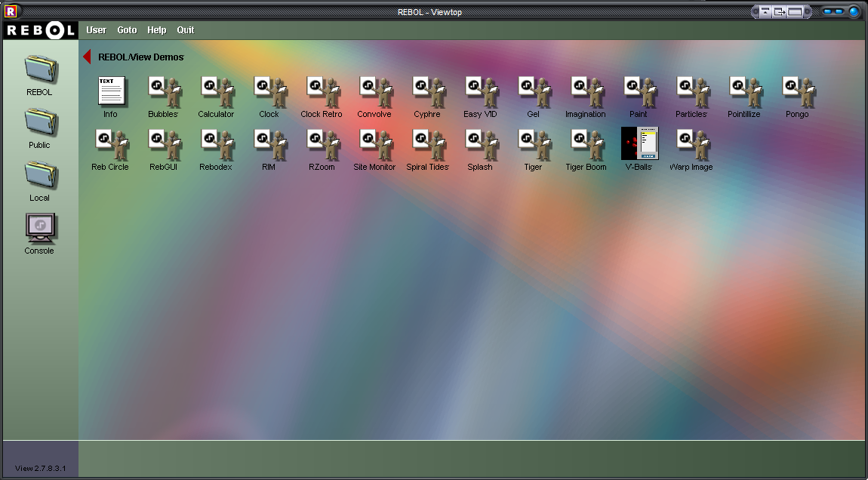868x480 pixels.
Task: Open the V-Balls demo thumbnail
Action: 639,143
